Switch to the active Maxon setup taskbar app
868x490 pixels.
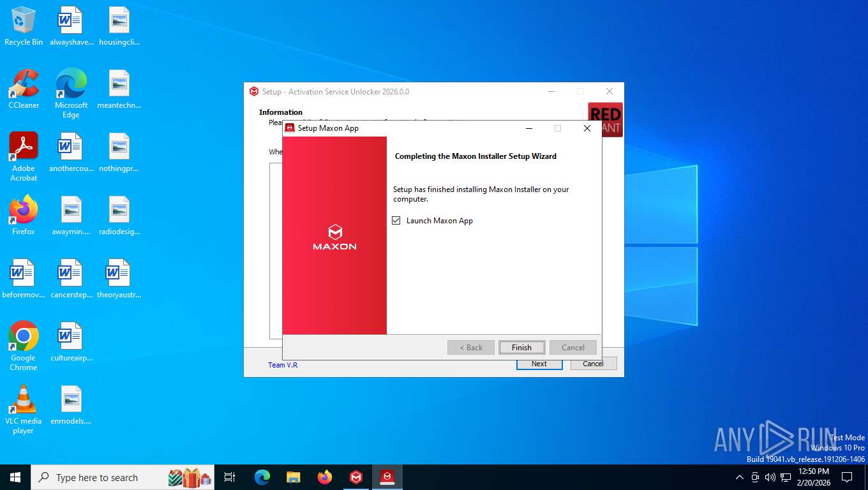[387, 477]
